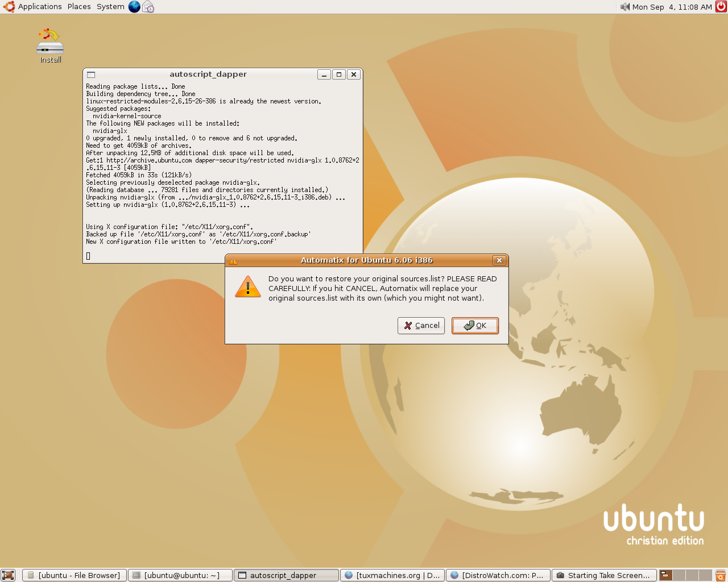Click Cancel in the Automatix dialog
This screenshot has width=728, height=582.
coord(421,326)
